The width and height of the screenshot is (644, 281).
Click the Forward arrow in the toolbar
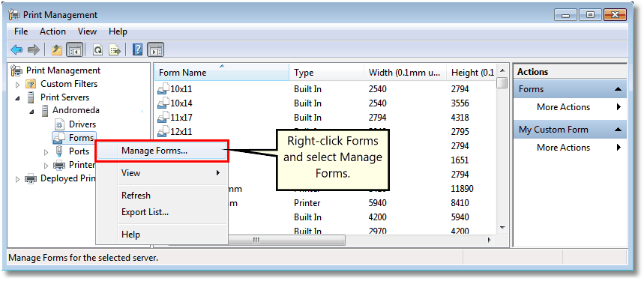tap(33, 50)
